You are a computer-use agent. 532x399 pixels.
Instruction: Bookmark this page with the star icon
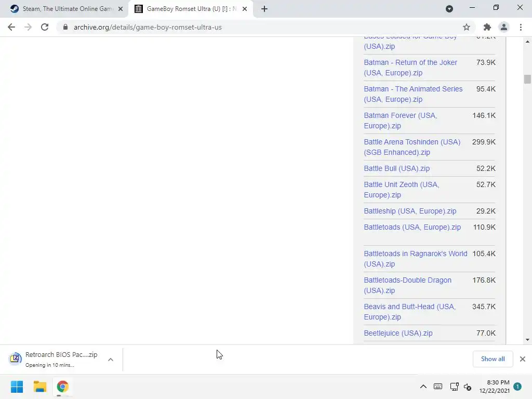(x=467, y=27)
